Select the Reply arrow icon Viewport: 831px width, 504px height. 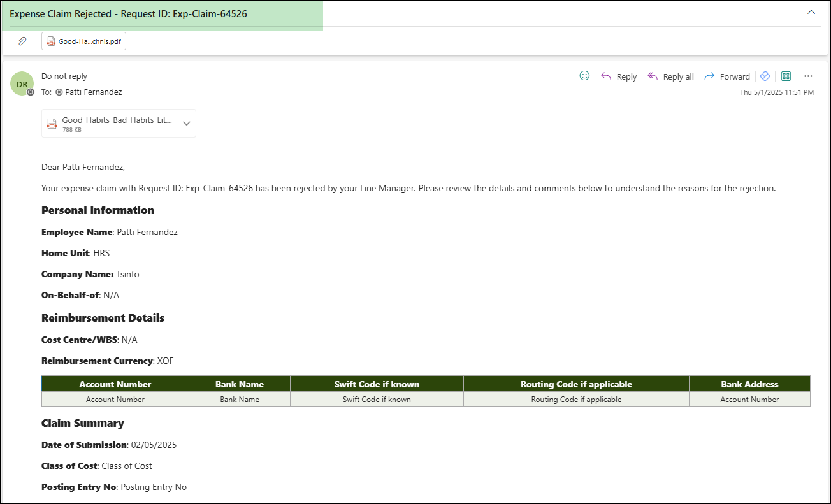click(605, 76)
